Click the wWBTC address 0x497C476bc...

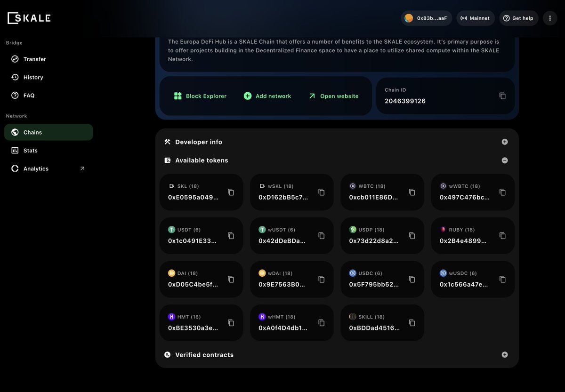click(465, 197)
